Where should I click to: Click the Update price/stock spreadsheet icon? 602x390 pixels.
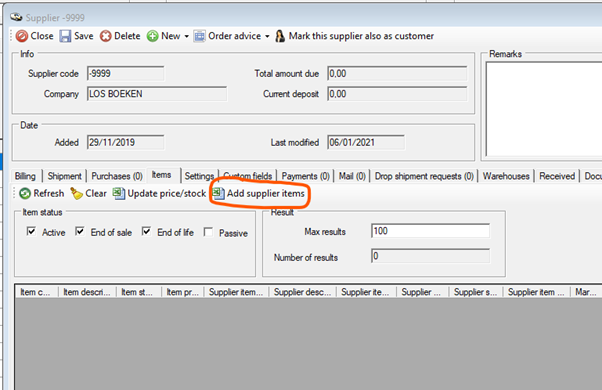[119, 193]
